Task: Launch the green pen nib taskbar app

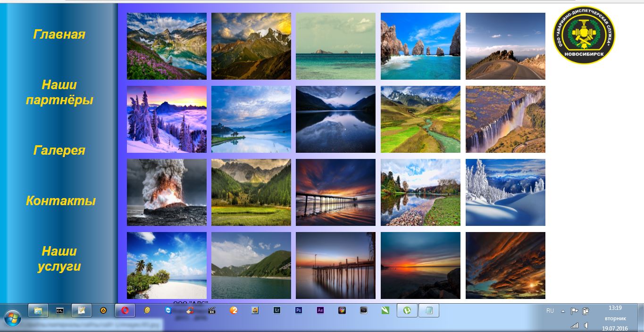Action: [385, 310]
